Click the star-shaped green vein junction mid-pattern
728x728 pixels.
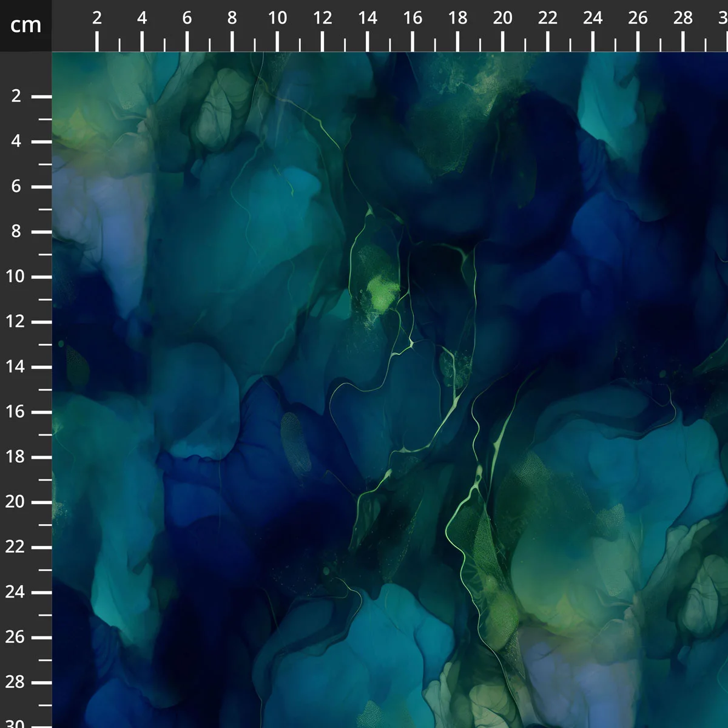tap(411, 344)
